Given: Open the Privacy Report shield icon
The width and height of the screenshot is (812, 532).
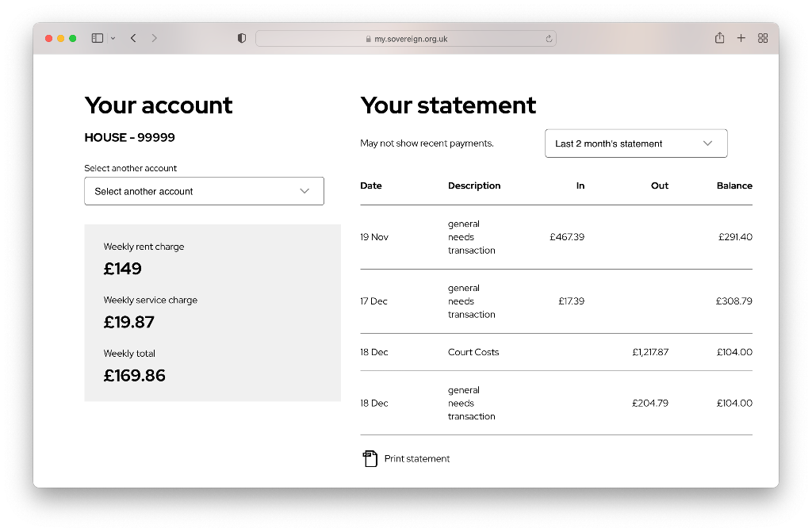Looking at the screenshot, I should coord(241,37).
